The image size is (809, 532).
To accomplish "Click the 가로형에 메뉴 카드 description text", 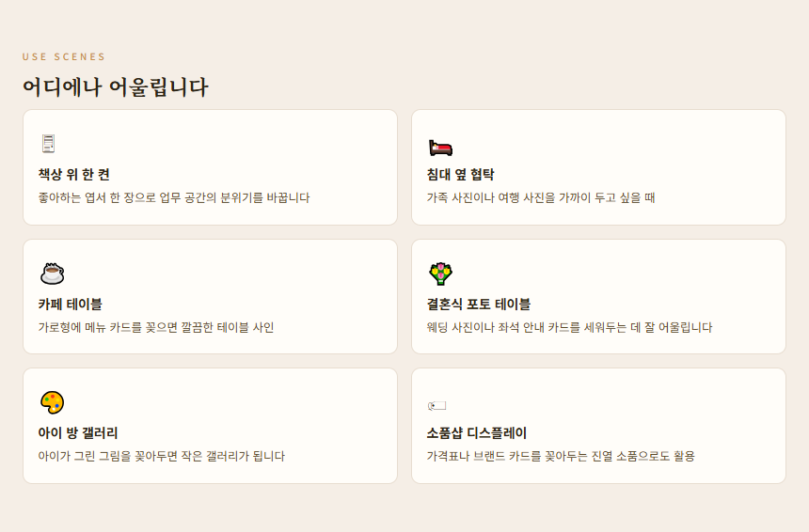I will click(156, 328).
